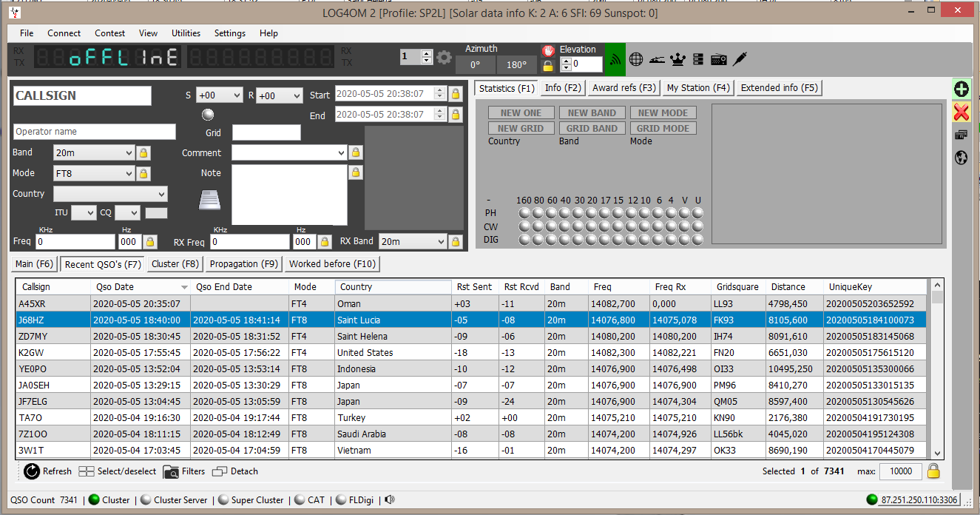Switch to the Cluster (F8) tab
Viewport: 980px width, 515px height.
click(x=175, y=264)
